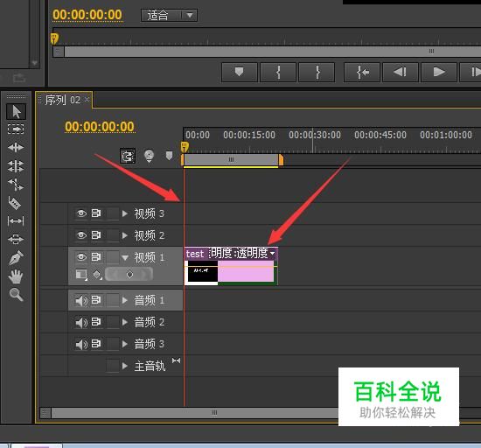Select the Hand tool
Viewport: 481px width, 448px height.
16,276
